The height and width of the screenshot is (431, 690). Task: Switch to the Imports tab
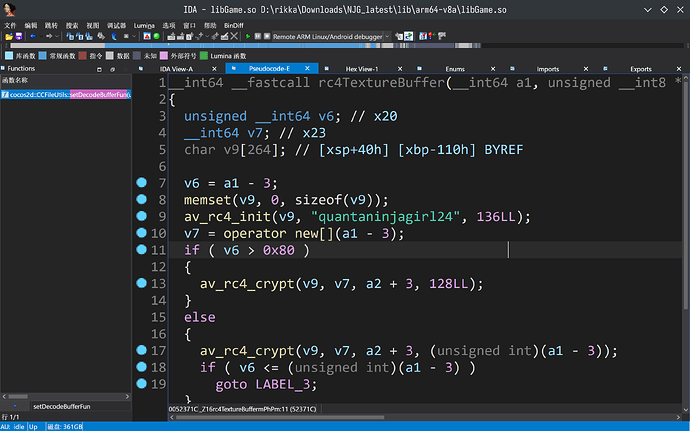(x=547, y=69)
